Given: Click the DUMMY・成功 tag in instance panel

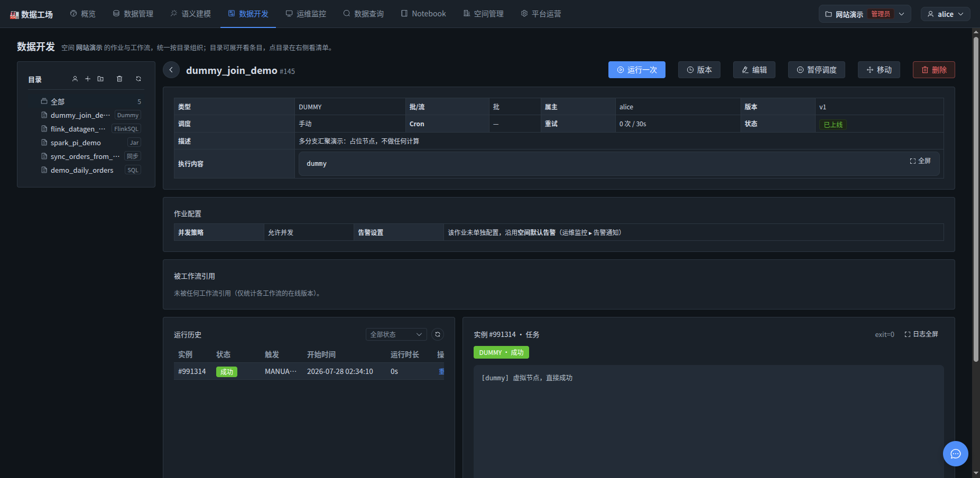Looking at the screenshot, I should [501, 353].
